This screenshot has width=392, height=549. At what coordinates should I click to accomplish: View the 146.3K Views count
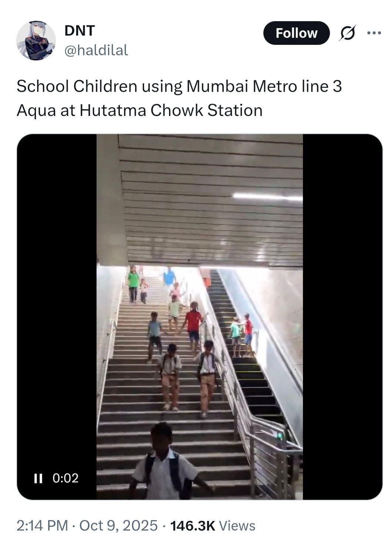coord(213,526)
